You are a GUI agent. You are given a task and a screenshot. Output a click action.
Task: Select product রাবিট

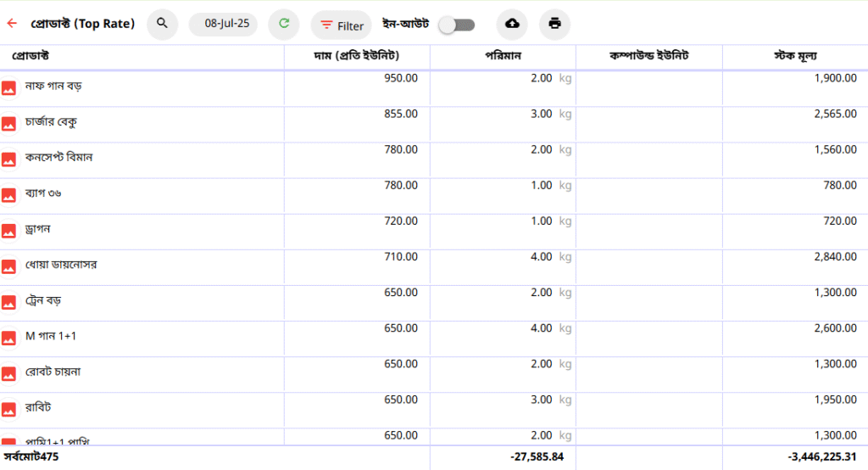38,407
